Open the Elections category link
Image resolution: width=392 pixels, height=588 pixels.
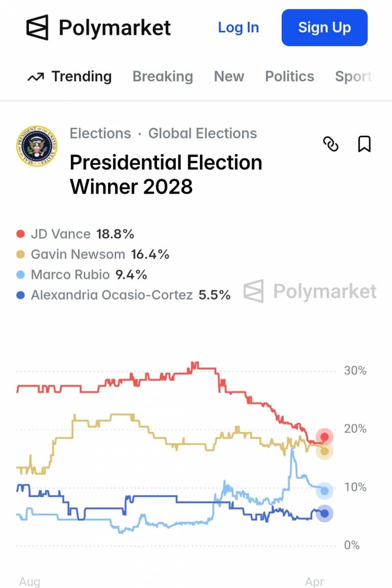(x=100, y=133)
